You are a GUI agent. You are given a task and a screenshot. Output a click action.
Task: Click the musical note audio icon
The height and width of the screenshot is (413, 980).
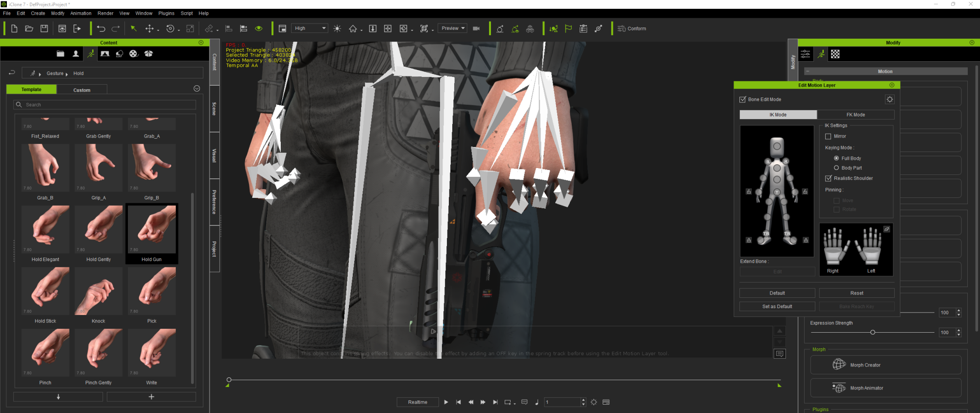537,402
